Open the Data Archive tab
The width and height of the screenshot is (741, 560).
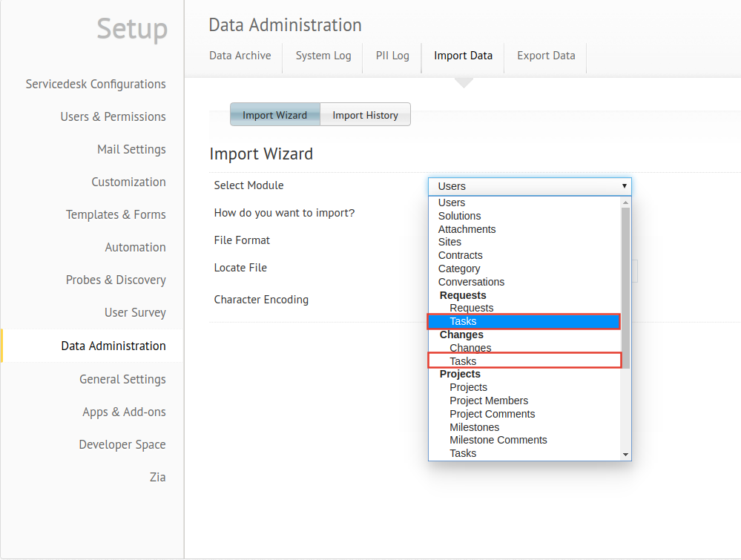[240, 56]
